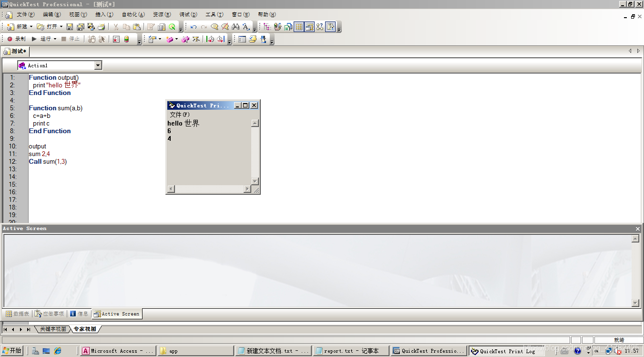644x357 pixels.
Task: Select the 测试* document tab
Action: (x=16, y=51)
